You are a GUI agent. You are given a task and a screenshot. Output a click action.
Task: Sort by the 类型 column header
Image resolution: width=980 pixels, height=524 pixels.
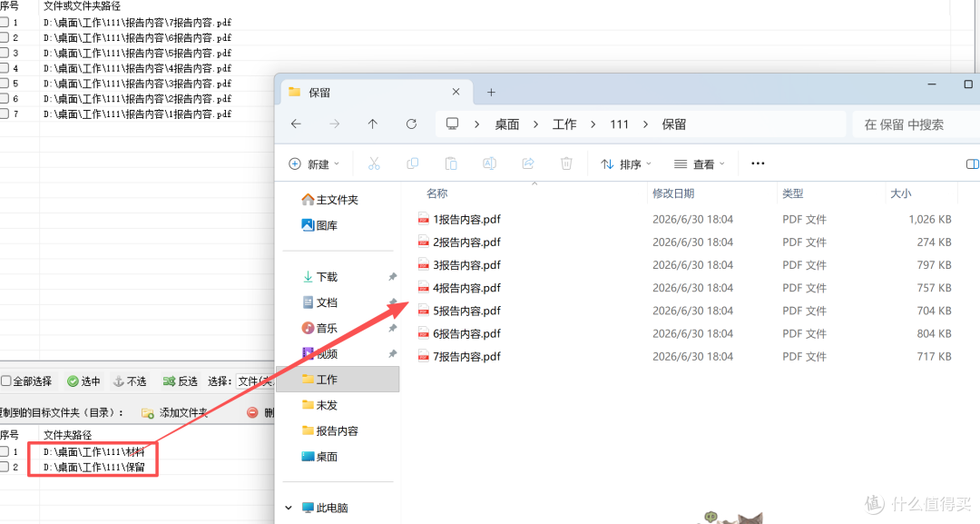pos(792,193)
